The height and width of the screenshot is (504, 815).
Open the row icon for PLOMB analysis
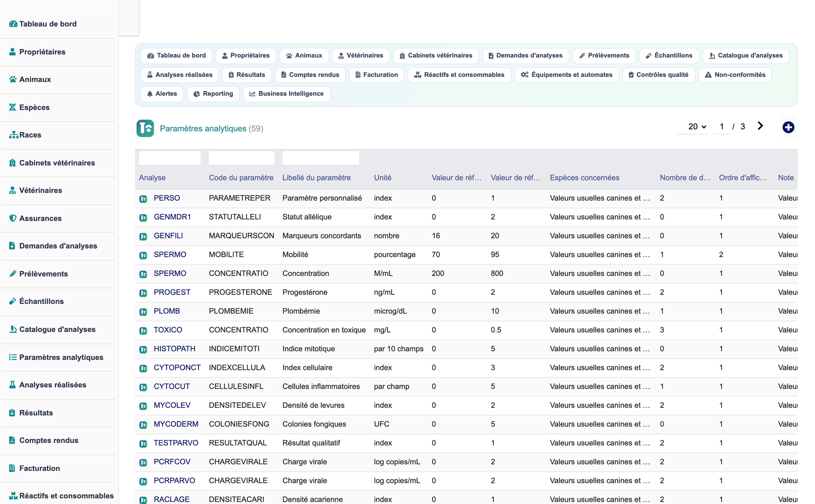point(143,312)
